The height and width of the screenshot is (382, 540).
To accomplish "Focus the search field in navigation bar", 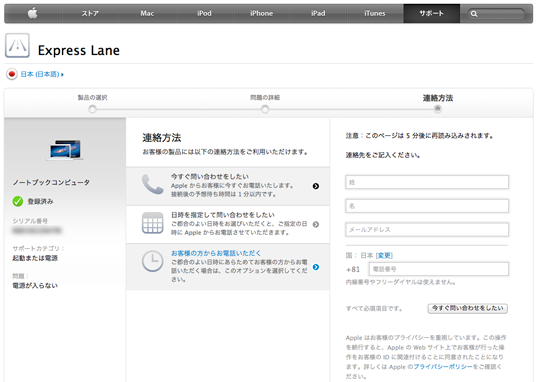I will [x=496, y=14].
